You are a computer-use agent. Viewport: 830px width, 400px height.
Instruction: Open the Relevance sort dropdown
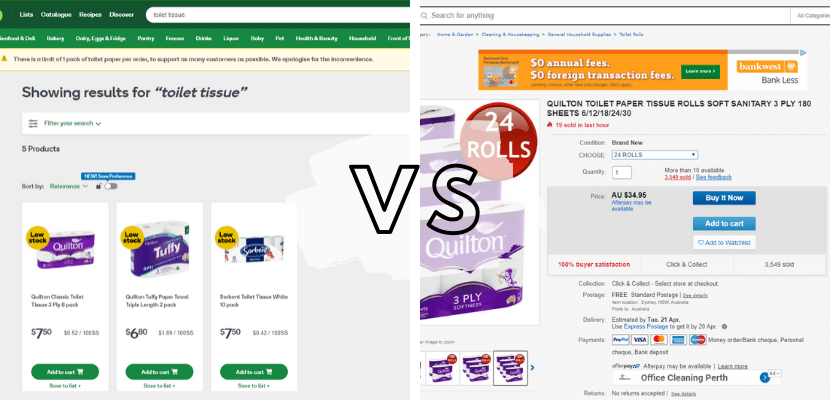tap(69, 186)
